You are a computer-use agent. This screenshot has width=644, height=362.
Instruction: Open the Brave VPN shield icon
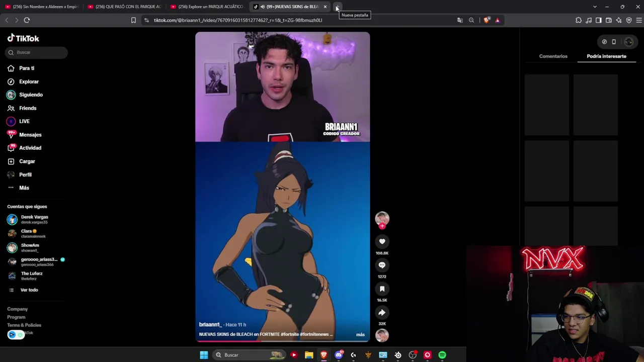(629, 20)
